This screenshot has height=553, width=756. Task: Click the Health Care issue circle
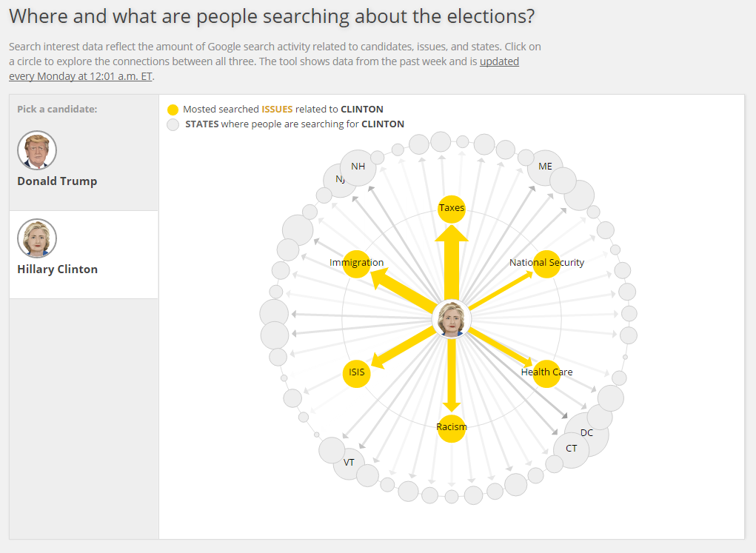click(546, 372)
